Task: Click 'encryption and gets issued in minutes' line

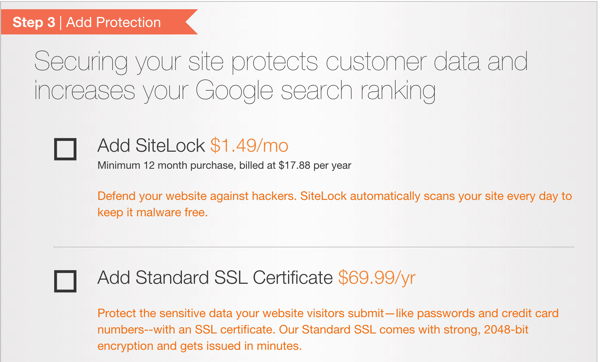Action: pyautogui.click(x=199, y=346)
